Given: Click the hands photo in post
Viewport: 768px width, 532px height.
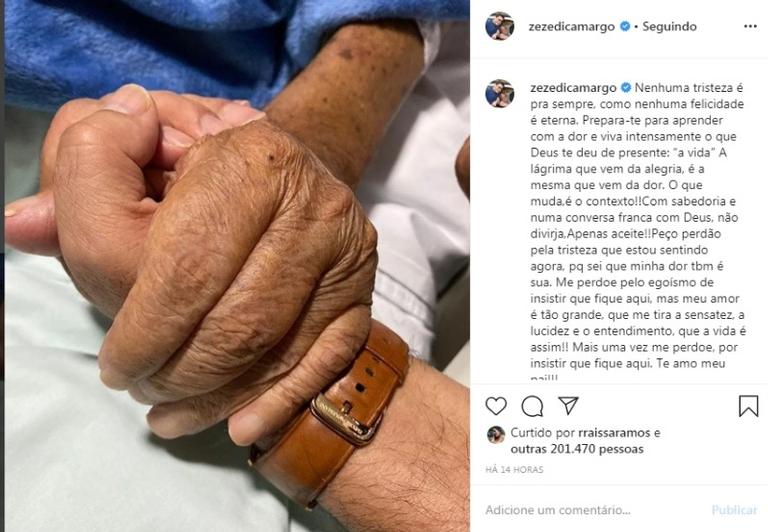Looking at the screenshot, I should coord(237,266).
